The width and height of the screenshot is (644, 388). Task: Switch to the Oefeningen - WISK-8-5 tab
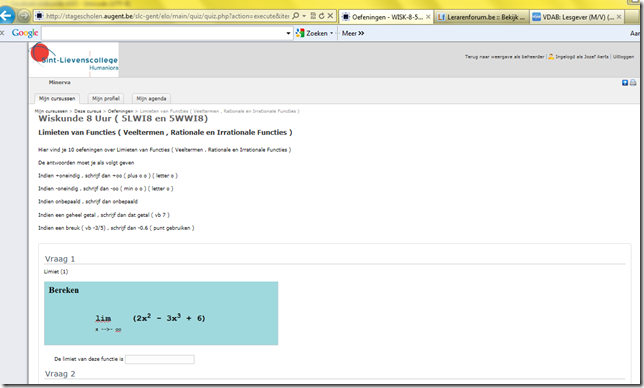[386, 17]
